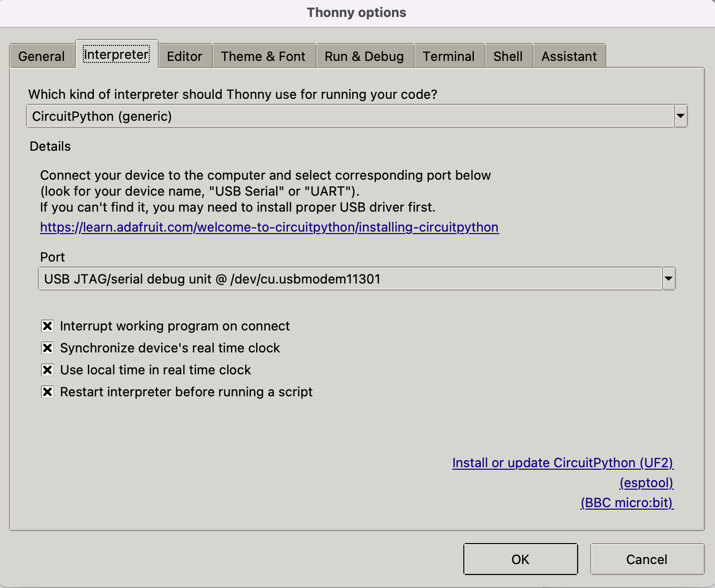Click Install or update CircuitPython (UF2) link
This screenshot has width=715, height=588.
[563, 463]
